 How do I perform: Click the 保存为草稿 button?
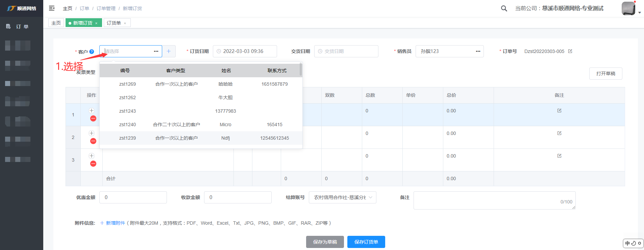[x=325, y=242]
